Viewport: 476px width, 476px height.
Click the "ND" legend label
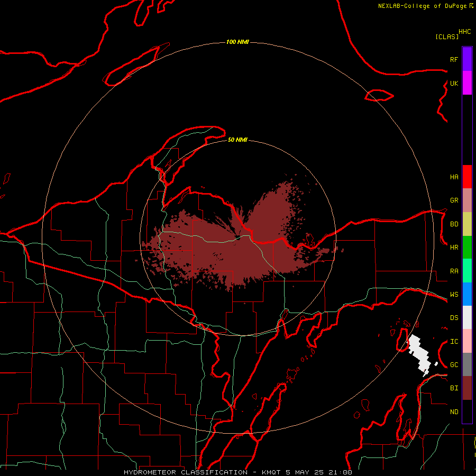click(454, 412)
